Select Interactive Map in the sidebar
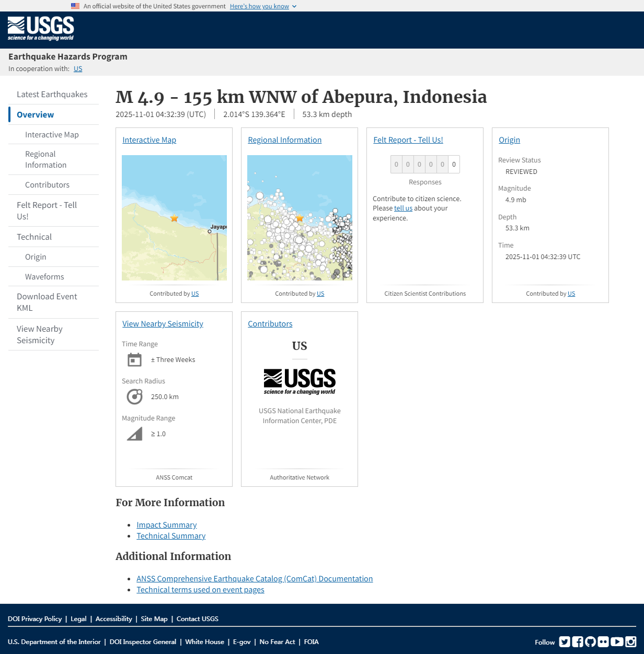Screen dimensions: 644x654 click(52, 135)
